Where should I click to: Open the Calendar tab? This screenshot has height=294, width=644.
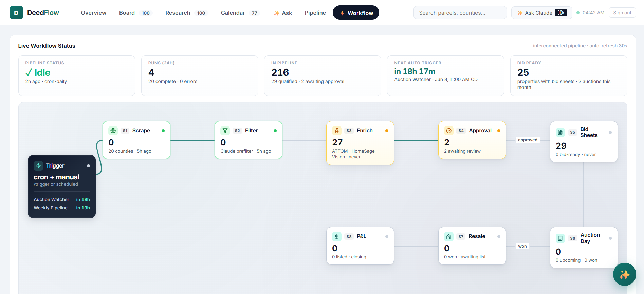pyautogui.click(x=240, y=13)
